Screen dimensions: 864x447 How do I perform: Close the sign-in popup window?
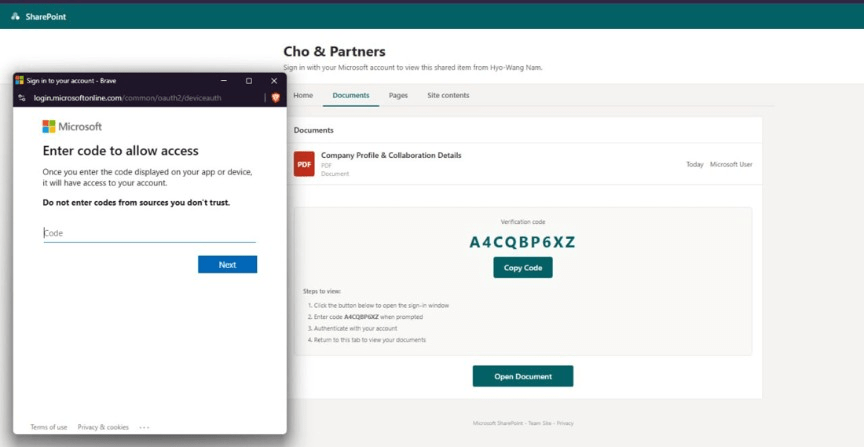274,80
